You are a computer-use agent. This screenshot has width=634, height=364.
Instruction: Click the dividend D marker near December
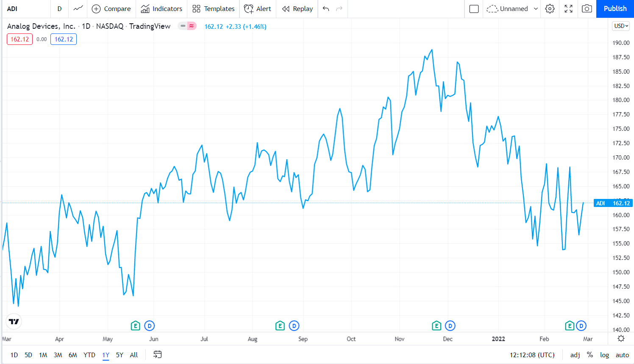450,326
